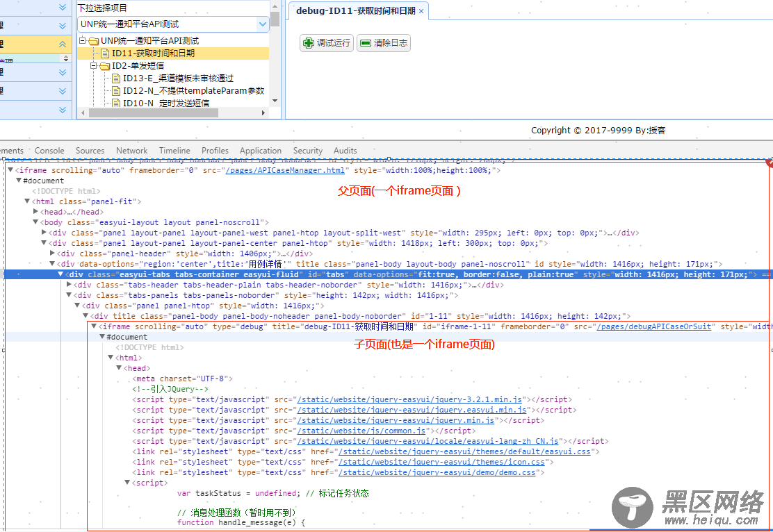Collapse the body easyui-layout DOM node

pyautogui.click(x=35, y=222)
